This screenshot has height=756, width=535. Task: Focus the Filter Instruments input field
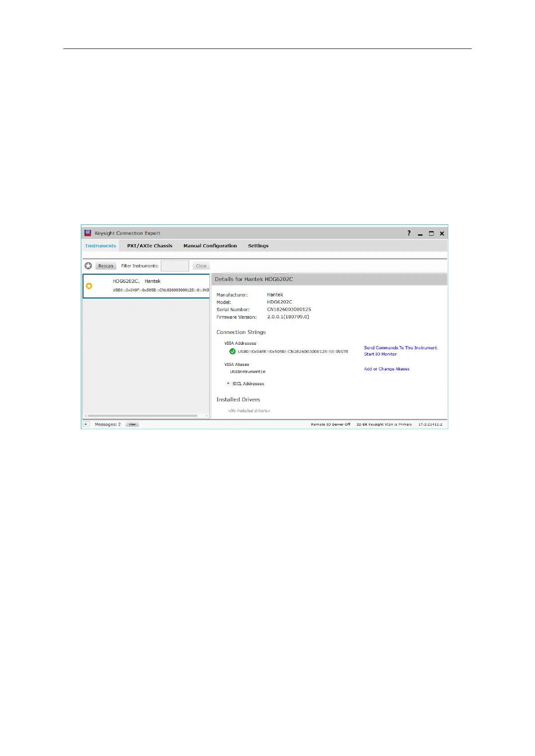click(175, 266)
